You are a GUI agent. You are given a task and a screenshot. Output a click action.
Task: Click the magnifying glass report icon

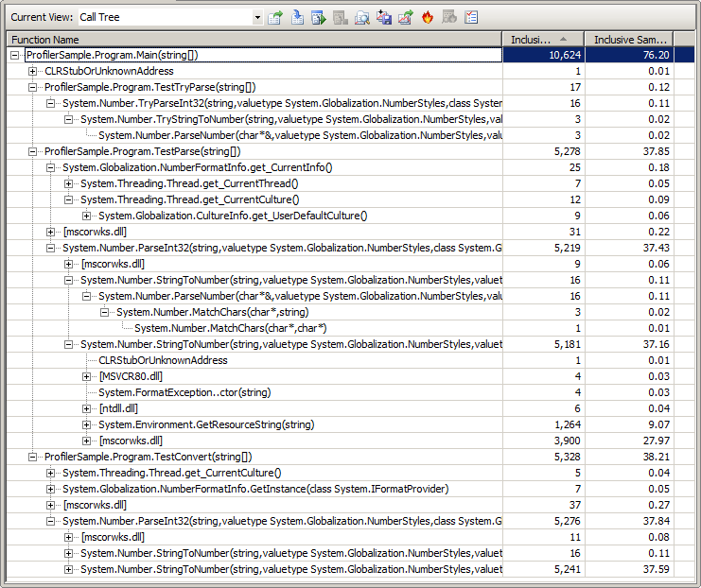(361, 17)
